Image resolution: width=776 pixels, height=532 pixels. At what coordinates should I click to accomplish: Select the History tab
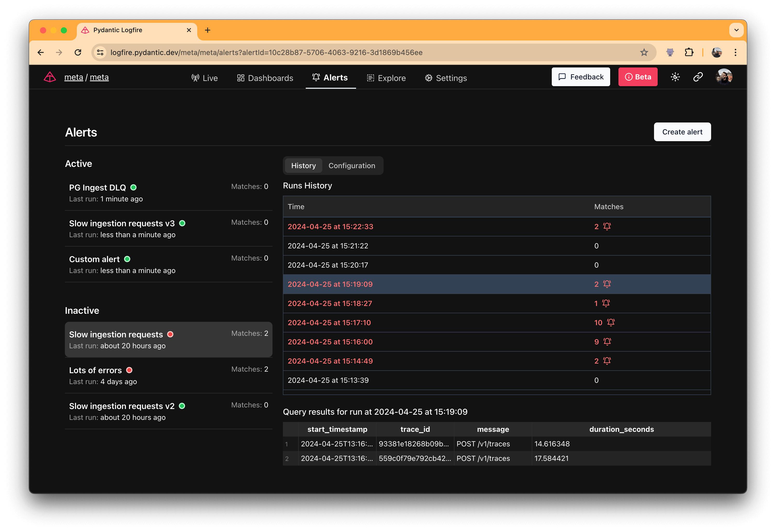click(303, 165)
